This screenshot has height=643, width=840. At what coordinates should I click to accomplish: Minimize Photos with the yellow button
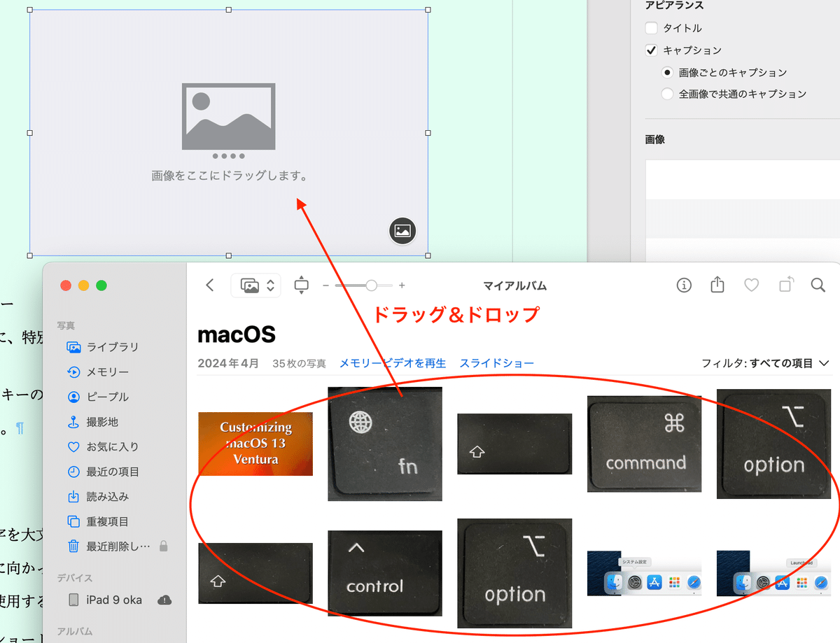83,285
